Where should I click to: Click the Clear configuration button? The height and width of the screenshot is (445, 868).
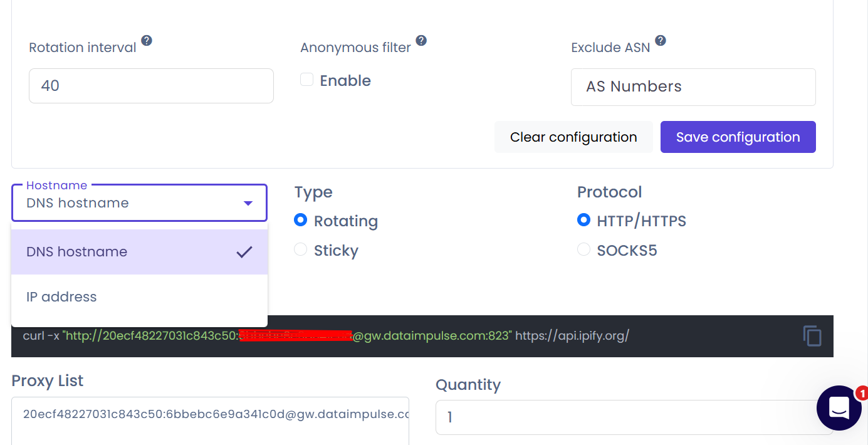tap(573, 137)
